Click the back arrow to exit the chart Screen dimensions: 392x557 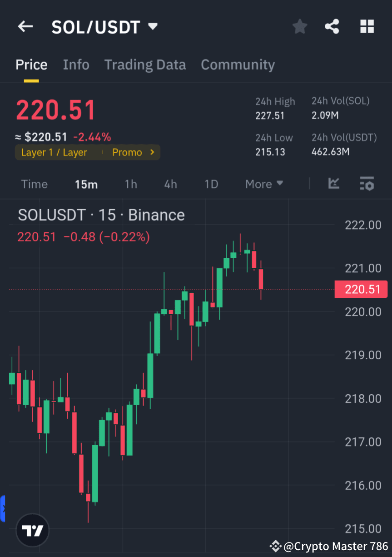click(x=25, y=26)
